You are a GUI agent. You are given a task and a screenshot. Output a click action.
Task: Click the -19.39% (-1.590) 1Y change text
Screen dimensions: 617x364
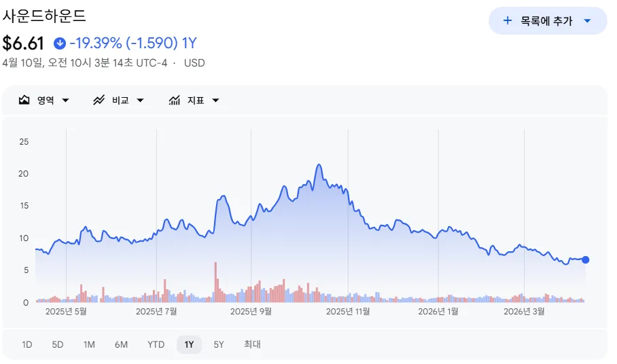pyautogui.click(x=133, y=43)
